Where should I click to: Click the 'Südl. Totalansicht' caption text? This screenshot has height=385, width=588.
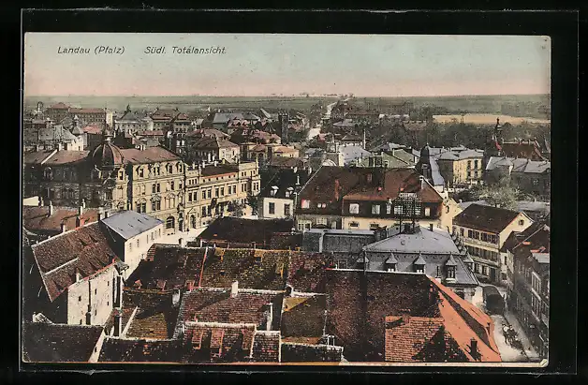coord(185,51)
